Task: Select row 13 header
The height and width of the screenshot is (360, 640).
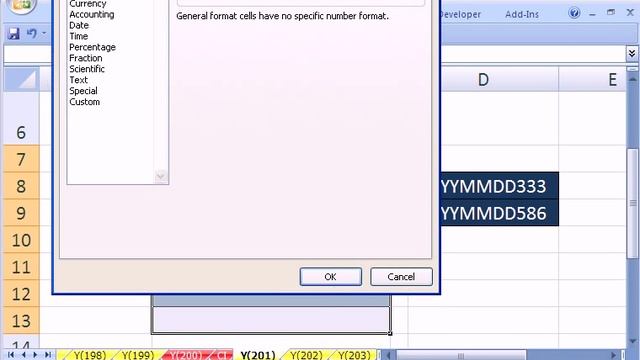Action: 22,320
